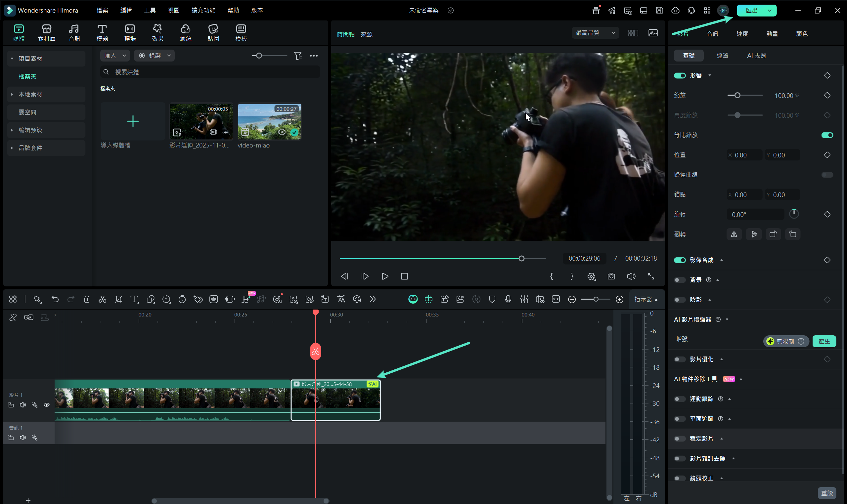Click the voiceover microphone icon
The height and width of the screenshot is (504, 847).
point(508,299)
